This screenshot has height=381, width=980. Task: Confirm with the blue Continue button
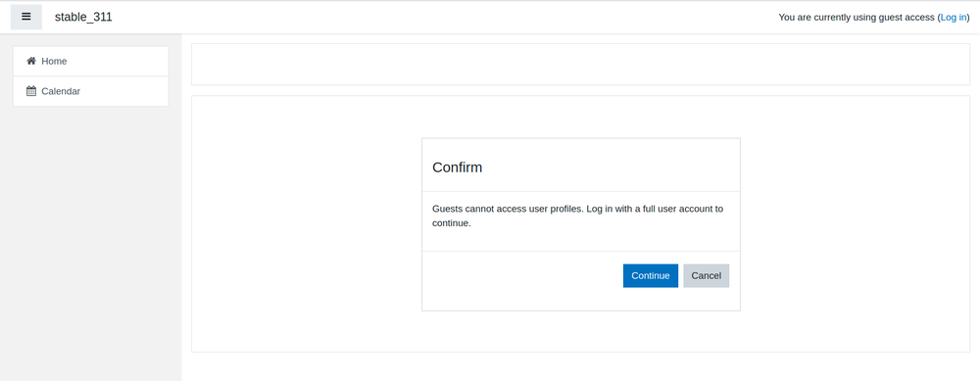650,275
